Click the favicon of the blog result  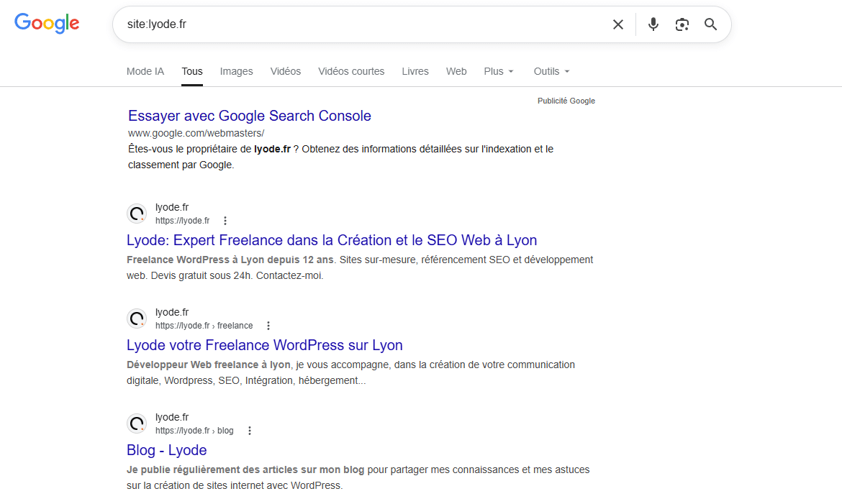click(137, 423)
